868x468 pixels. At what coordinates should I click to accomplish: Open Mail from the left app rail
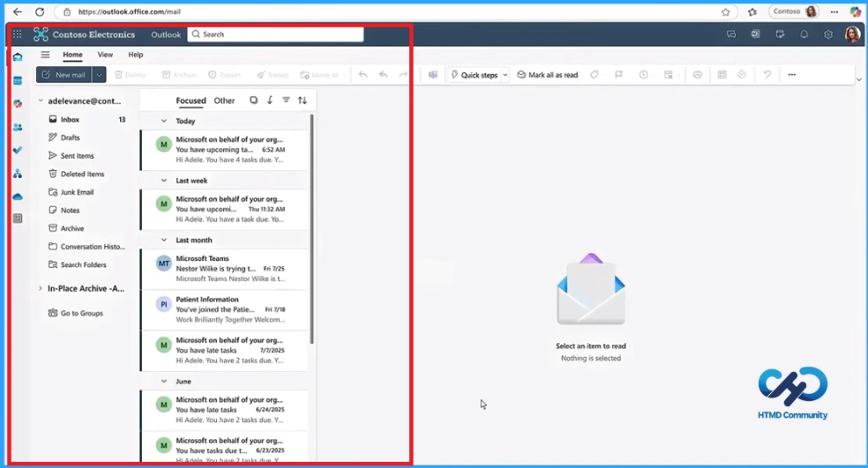tap(18, 57)
